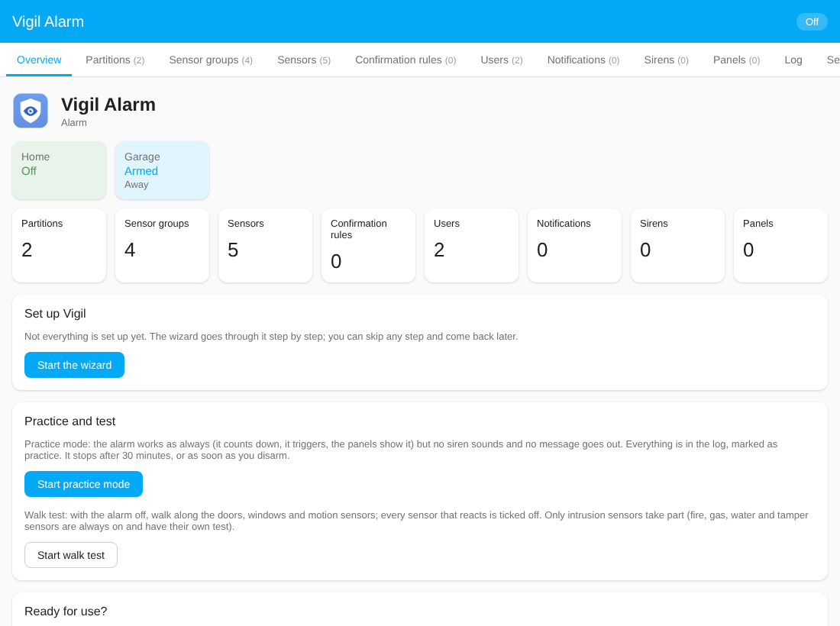Select the Sirens tab
The height and width of the screenshot is (626, 840).
[x=666, y=60]
